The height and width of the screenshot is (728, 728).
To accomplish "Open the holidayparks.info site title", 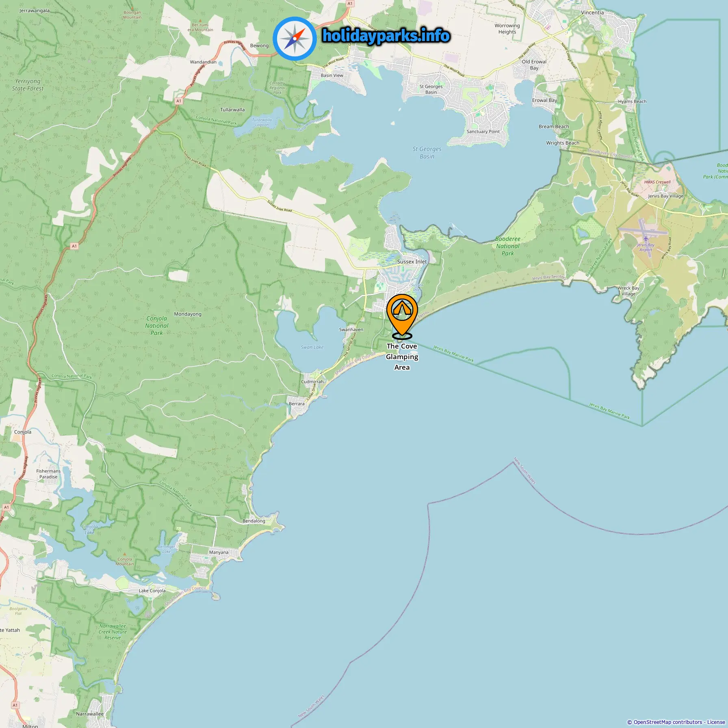I will coord(386,36).
